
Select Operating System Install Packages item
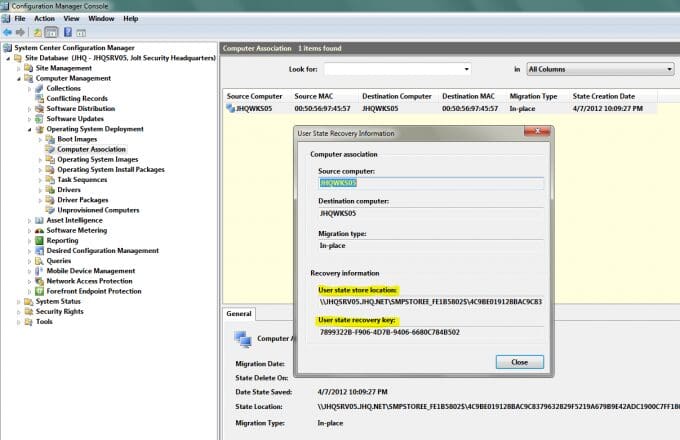pos(111,169)
